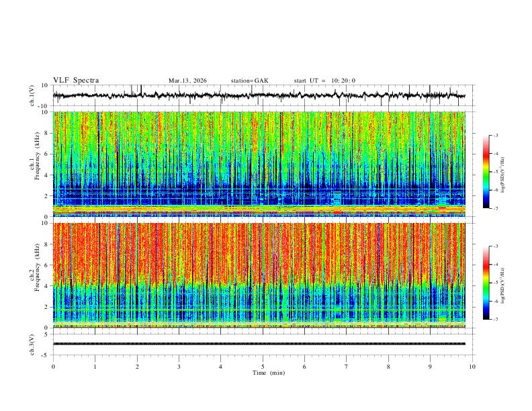Click the "VLF Spectra" plot title
The image size is (532, 411).
(x=76, y=81)
